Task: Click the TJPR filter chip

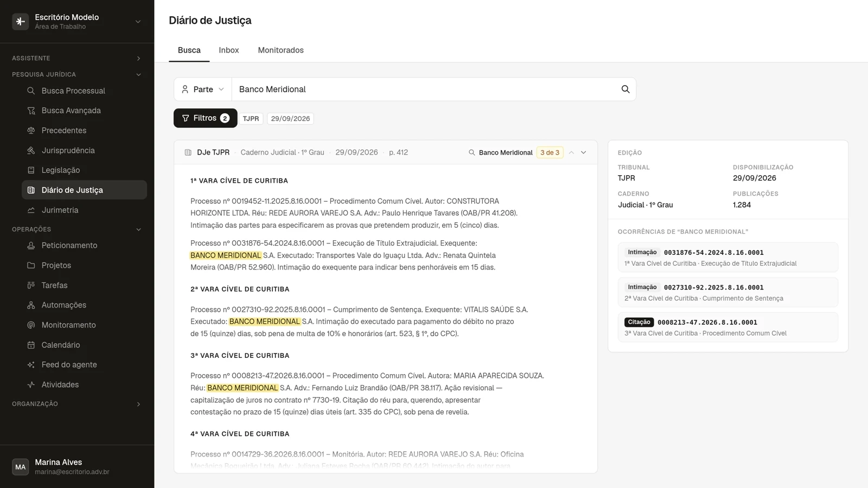Action: (x=251, y=119)
